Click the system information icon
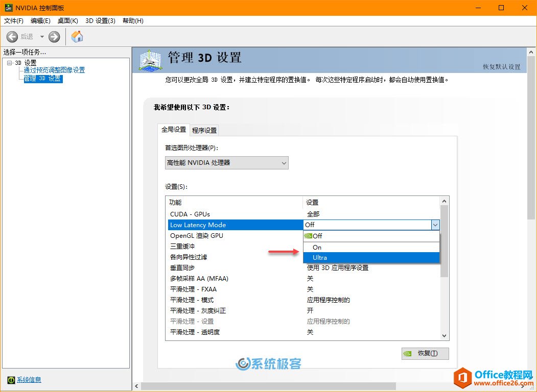537x392 pixels. pyautogui.click(x=11, y=380)
